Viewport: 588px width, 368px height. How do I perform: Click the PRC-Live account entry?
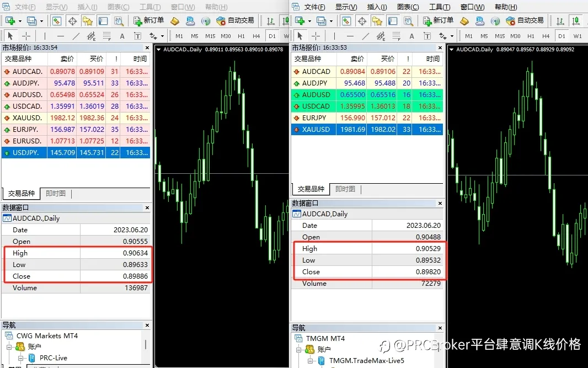click(54, 358)
